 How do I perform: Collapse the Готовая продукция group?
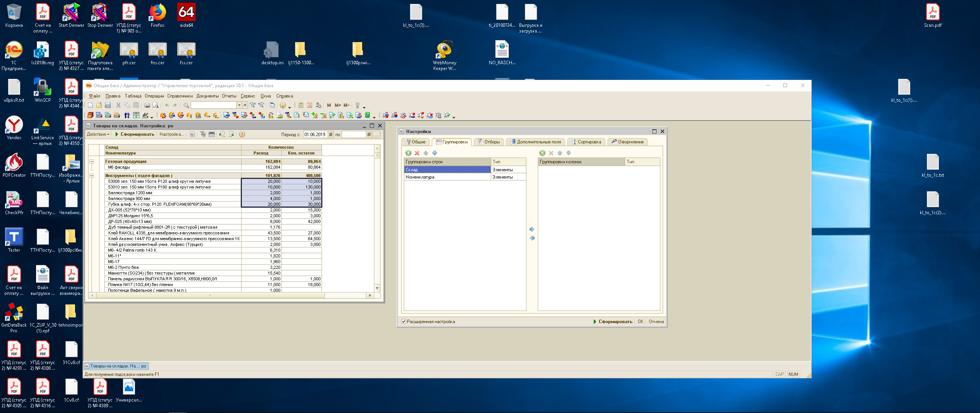[x=92, y=161]
